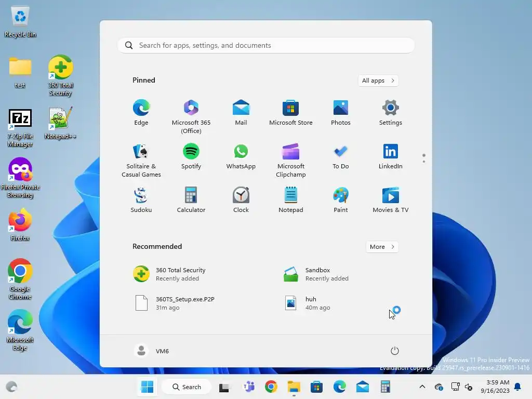Go to next page of pinned apps

[424, 162]
